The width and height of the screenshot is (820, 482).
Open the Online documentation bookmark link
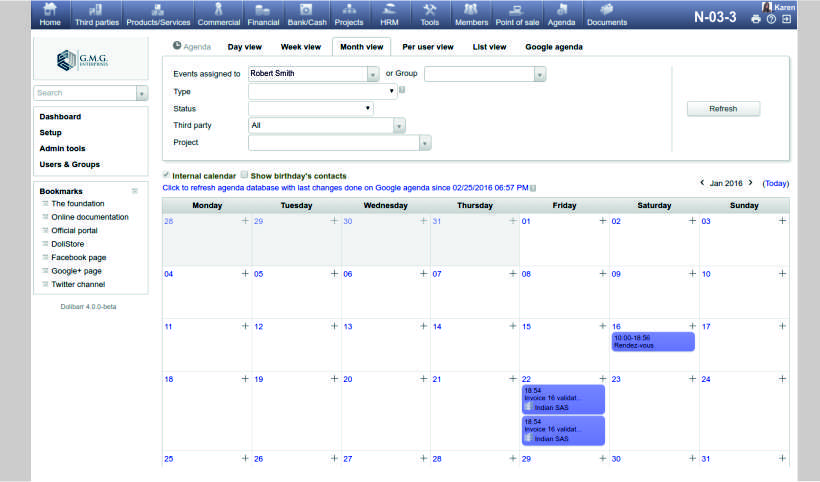pos(90,217)
